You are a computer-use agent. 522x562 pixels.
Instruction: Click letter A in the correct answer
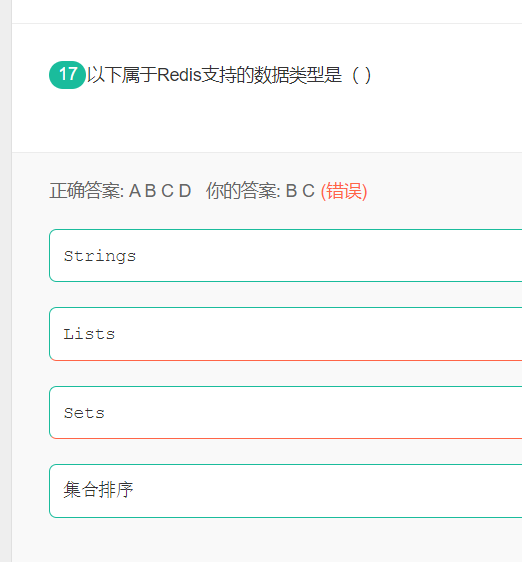click(135, 191)
